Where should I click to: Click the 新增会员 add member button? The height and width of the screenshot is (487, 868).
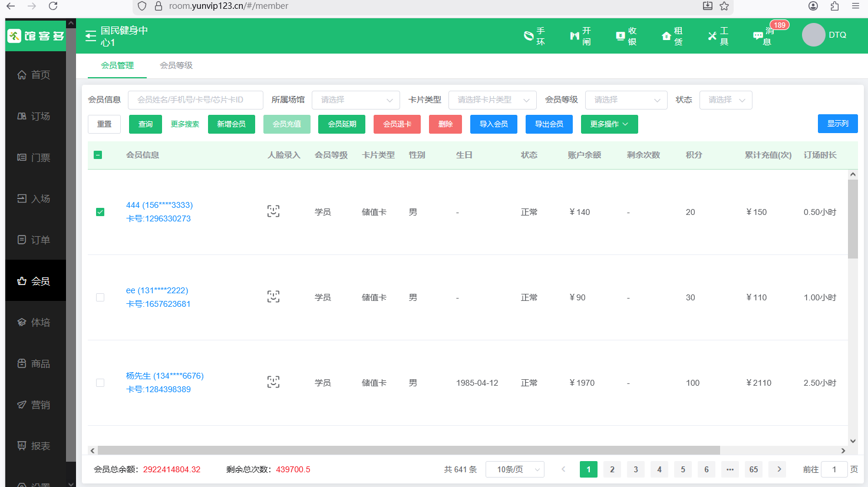(231, 124)
